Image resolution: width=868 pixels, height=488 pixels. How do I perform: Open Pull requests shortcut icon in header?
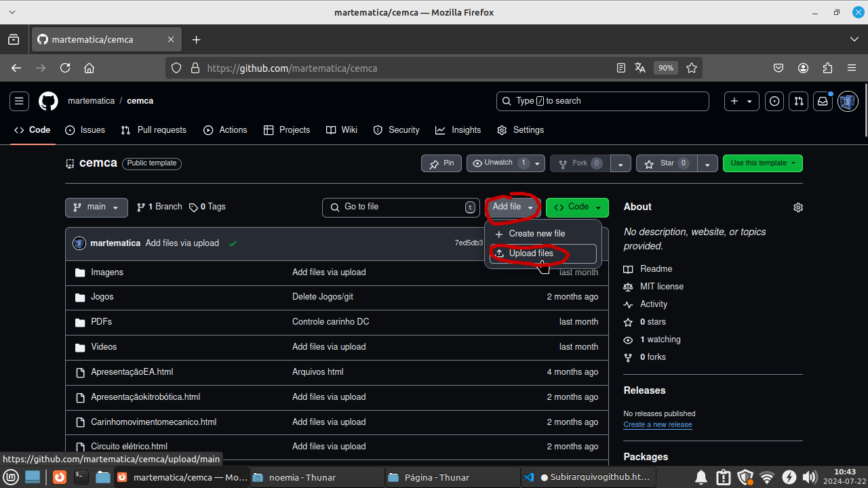(x=799, y=102)
